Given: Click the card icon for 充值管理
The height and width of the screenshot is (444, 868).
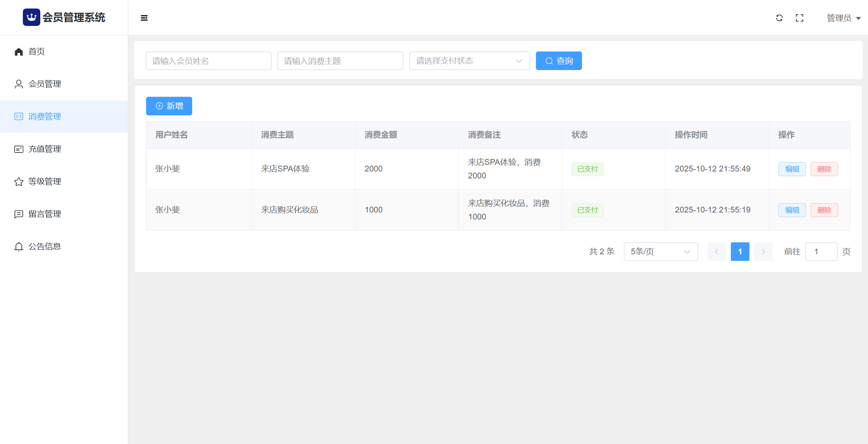Looking at the screenshot, I should point(19,149).
